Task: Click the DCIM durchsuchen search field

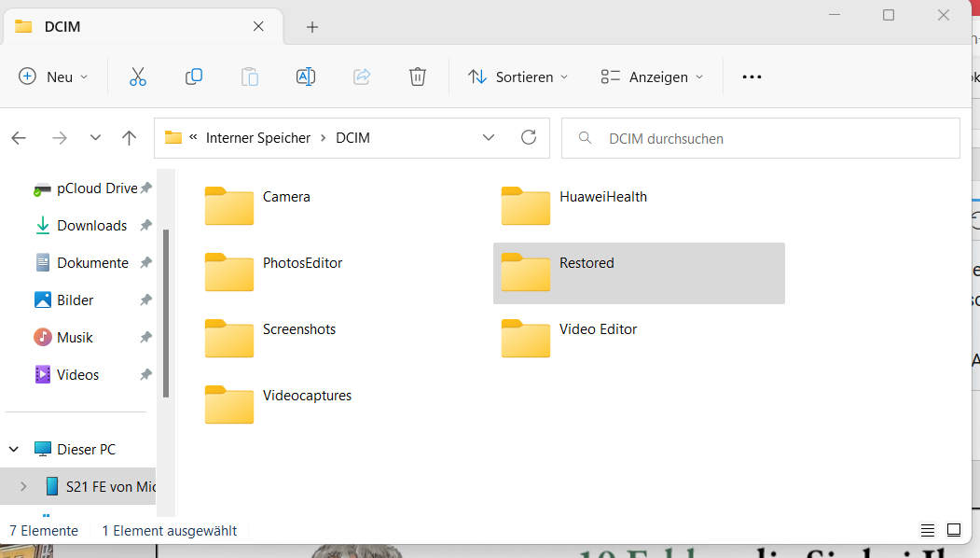Action: point(774,138)
